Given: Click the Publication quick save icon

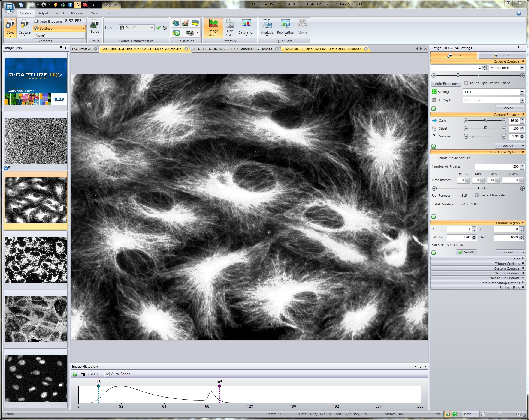Looking at the screenshot, I should click(x=285, y=28).
